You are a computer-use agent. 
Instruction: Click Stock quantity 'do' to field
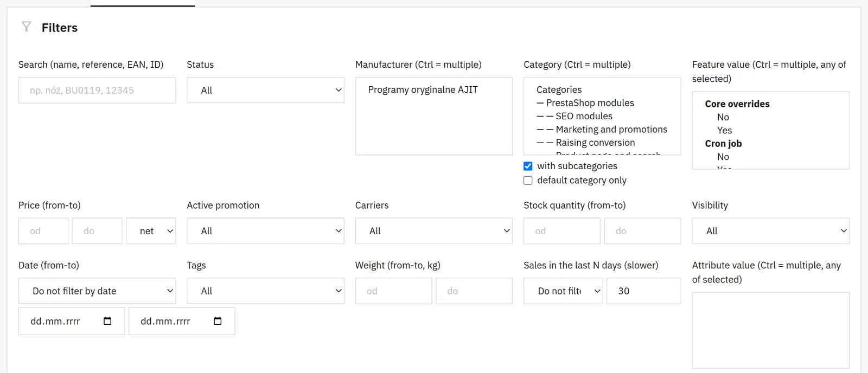(x=642, y=231)
